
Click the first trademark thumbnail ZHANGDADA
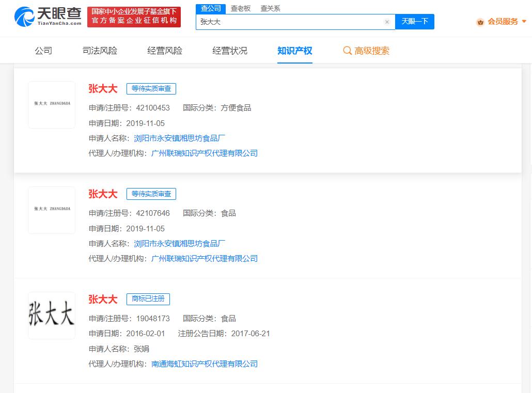point(52,104)
